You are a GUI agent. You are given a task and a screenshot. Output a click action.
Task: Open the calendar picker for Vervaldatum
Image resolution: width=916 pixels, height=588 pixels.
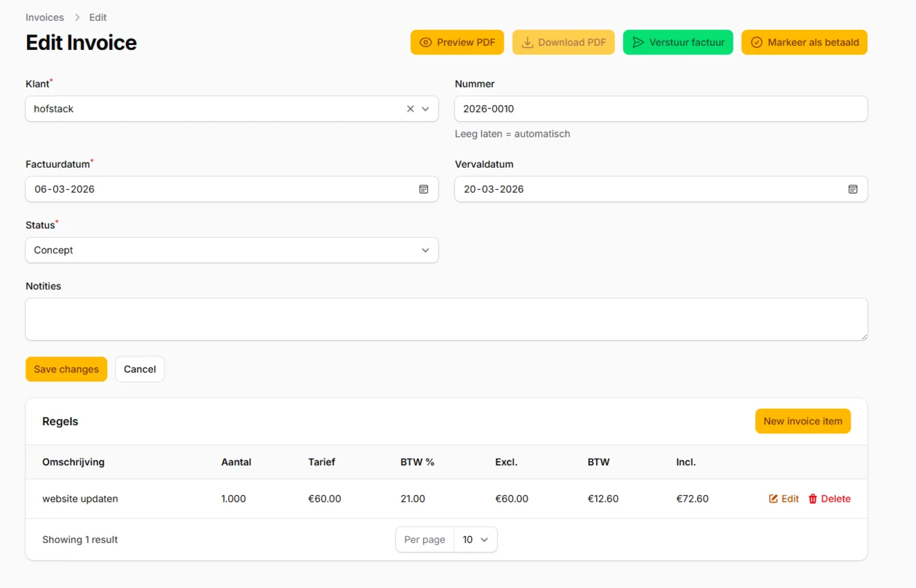[x=853, y=189]
